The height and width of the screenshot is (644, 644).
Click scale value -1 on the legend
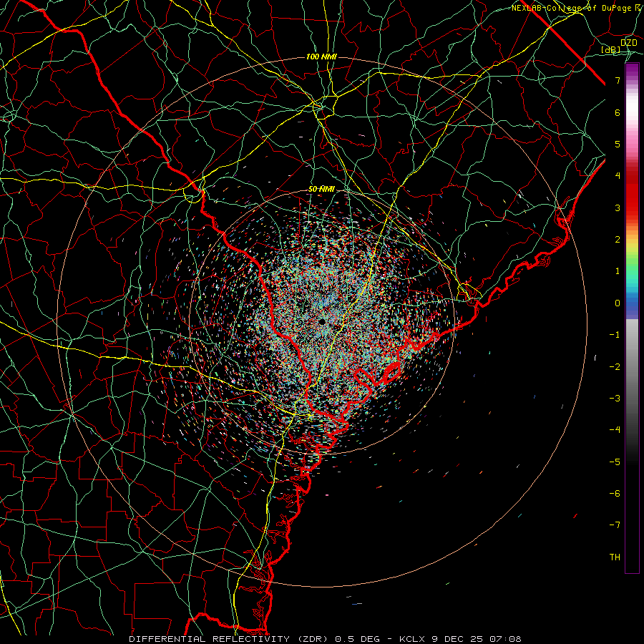point(615,335)
